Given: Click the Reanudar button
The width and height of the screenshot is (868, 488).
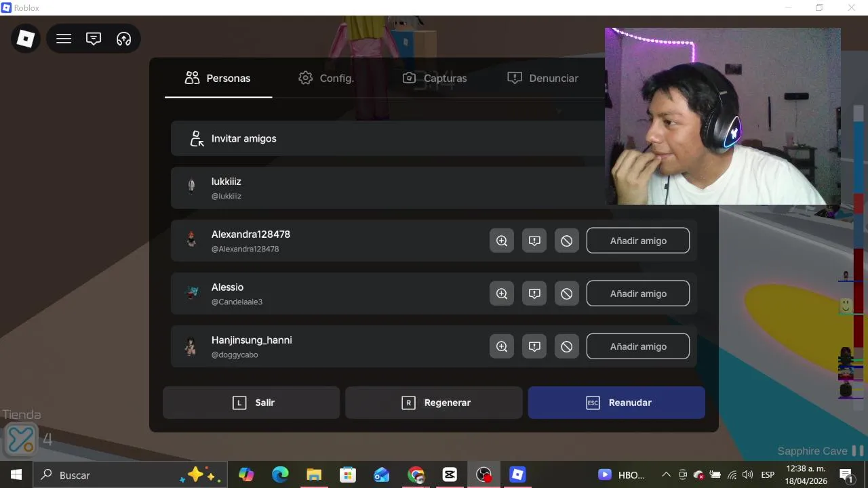Looking at the screenshot, I should [616, 403].
